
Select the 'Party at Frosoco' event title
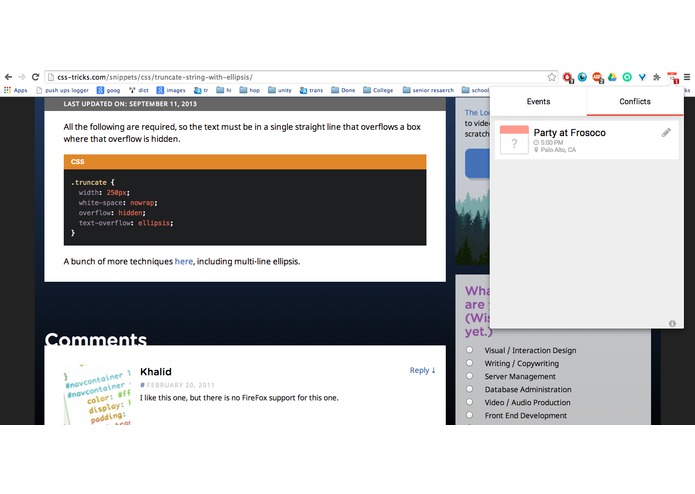(x=570, y=132)
